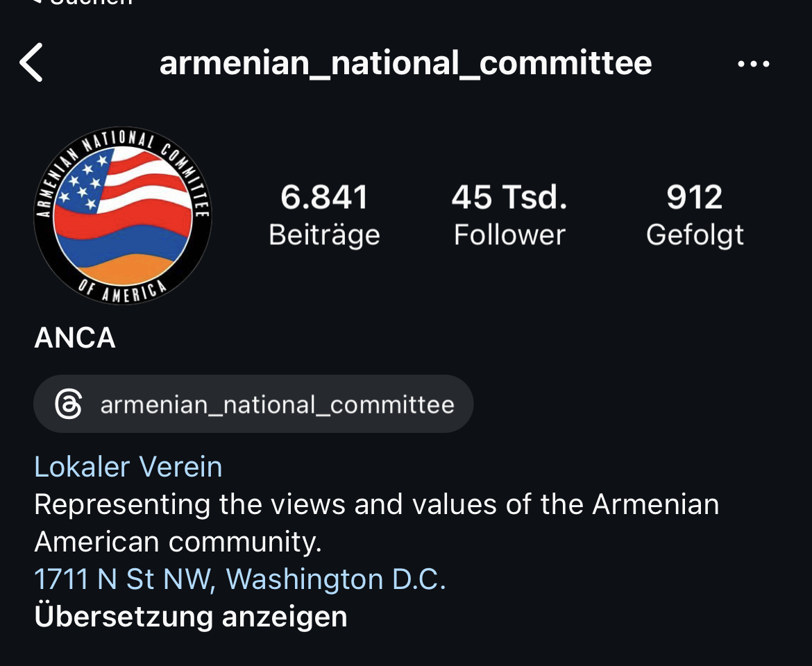Viewport: 812px width, 666px height.
Task: Tap the Threads logo icon
Action: tap(68, 404)
